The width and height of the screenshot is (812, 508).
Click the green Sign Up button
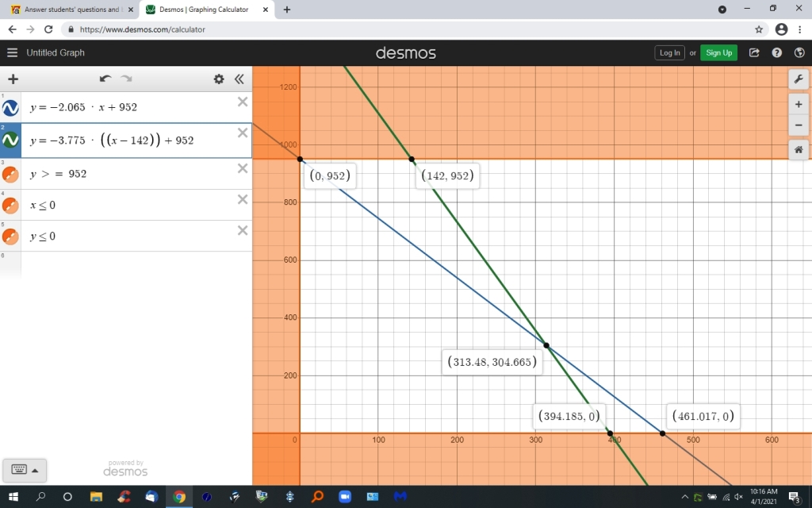coord(718,53)
